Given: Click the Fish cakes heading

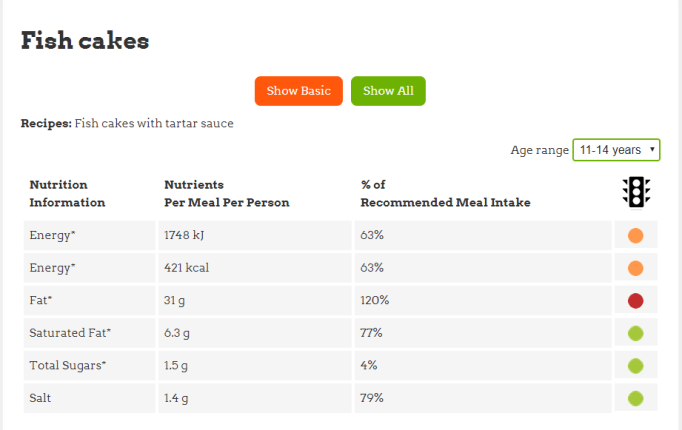Looking at the screenshot, I should click(x=85, y=41).
